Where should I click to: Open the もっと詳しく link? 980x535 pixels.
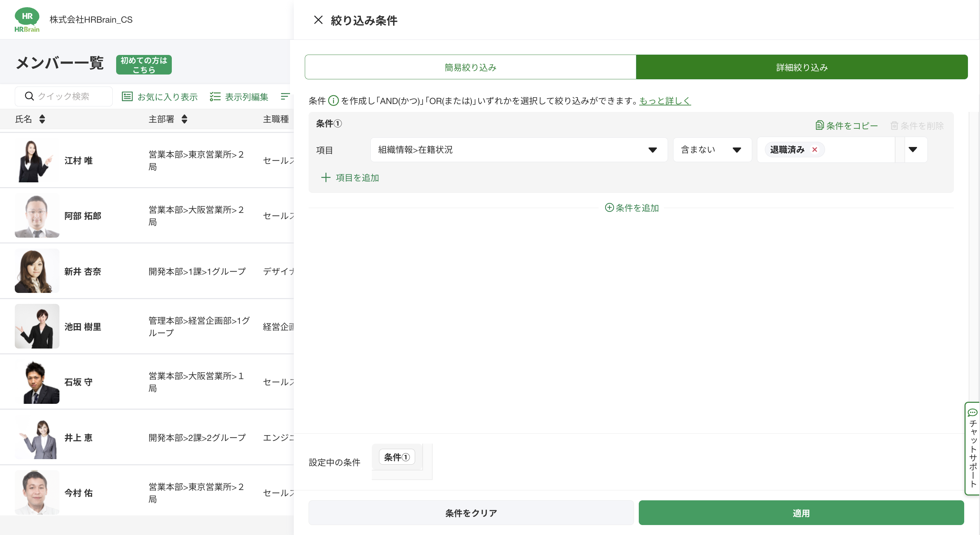(x=665, y=101)
